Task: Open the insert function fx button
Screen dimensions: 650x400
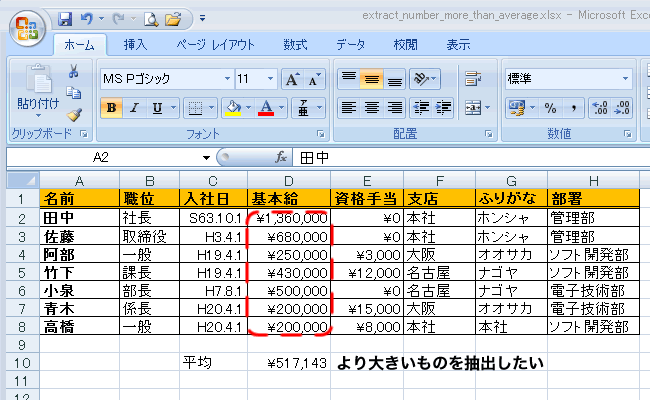Action: click(281, 158)
